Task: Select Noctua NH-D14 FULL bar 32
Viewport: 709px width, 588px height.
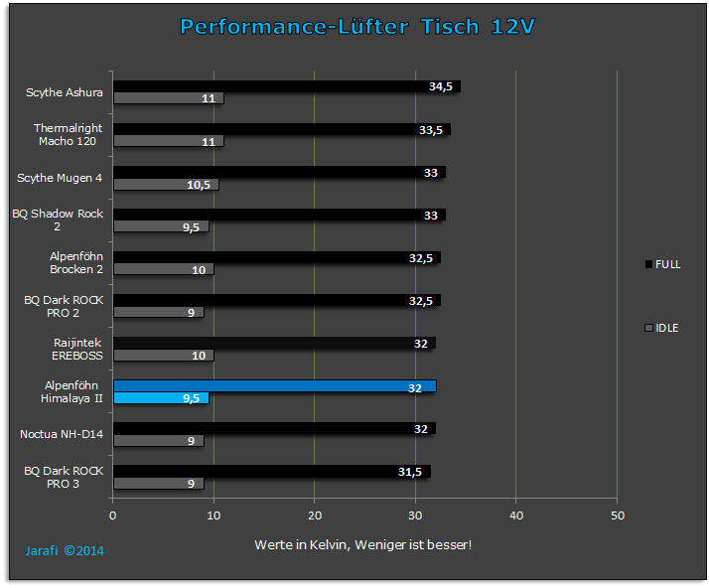Action: [x=274, y=428]
